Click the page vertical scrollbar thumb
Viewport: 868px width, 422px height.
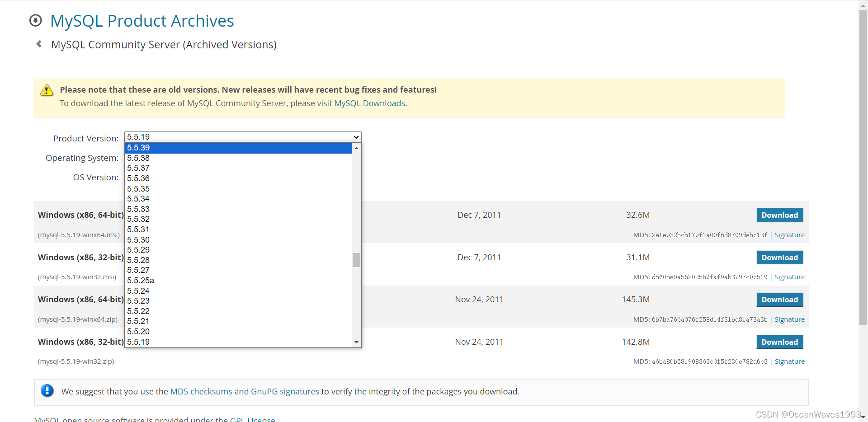point(863,167)
